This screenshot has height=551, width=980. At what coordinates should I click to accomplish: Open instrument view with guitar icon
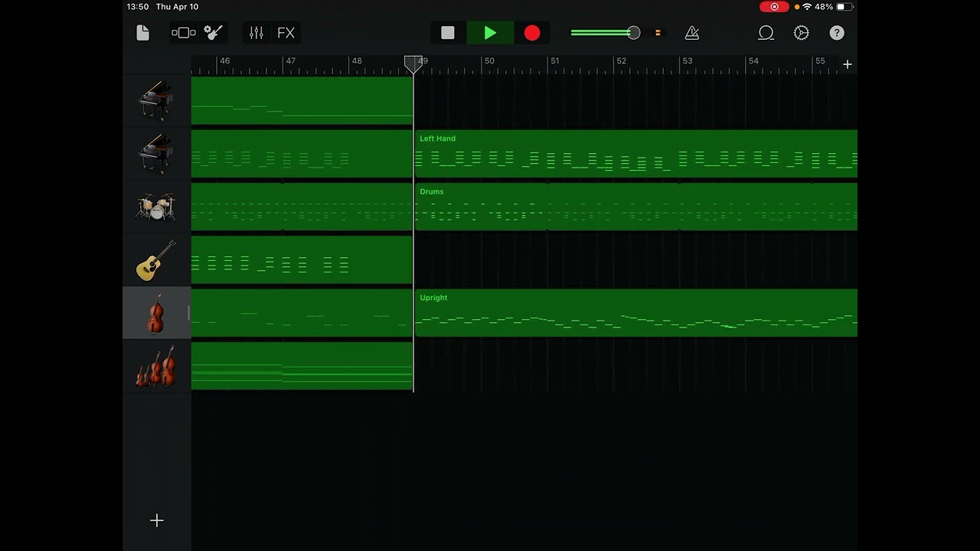214,33
